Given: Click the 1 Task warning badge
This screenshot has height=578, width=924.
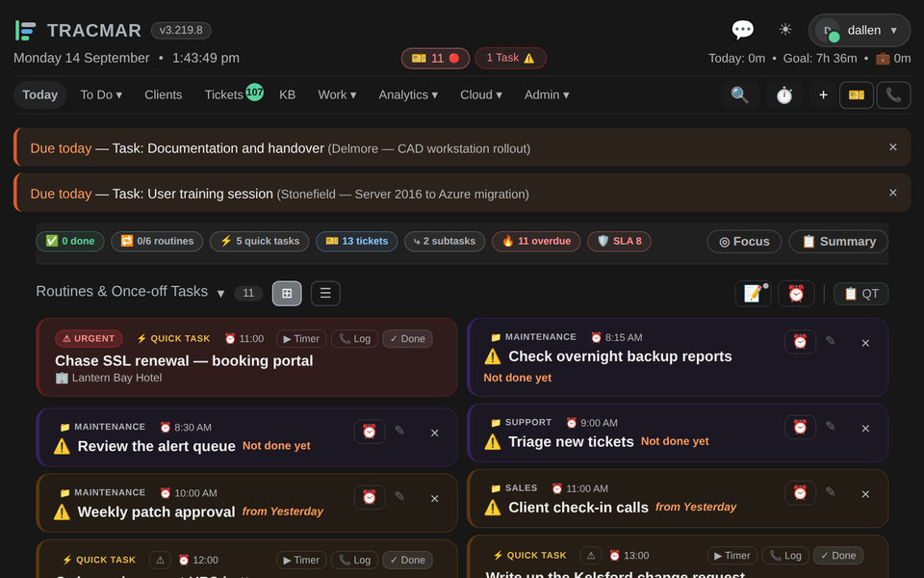Looking at the screenshot, I should (510, 58).
